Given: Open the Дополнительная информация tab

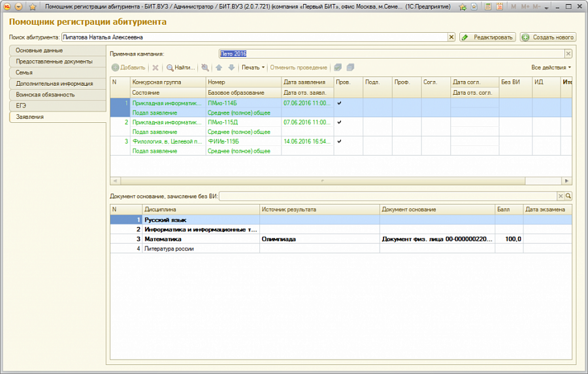Looking at the screenshot, I should click(57, 84).
